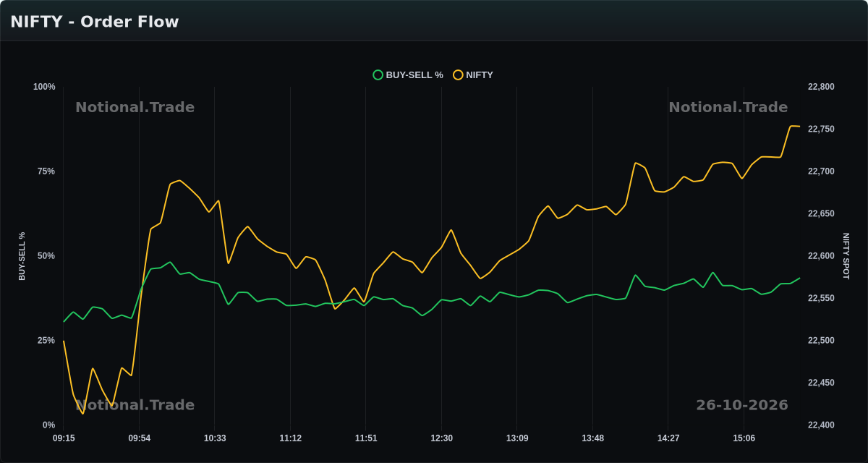
Task: Click the 75% left axis label
Action: 46,171
